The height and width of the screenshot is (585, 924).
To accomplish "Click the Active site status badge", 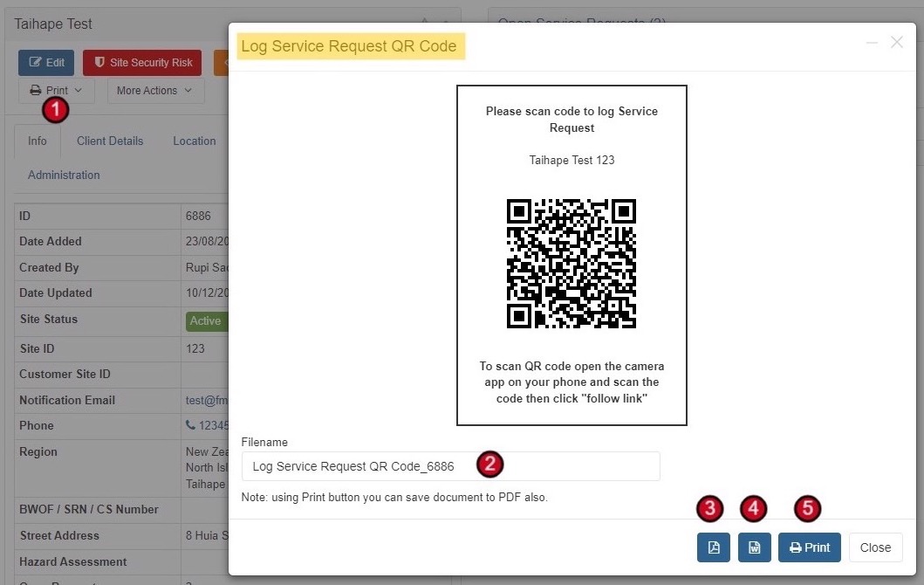I will (207, 320).
